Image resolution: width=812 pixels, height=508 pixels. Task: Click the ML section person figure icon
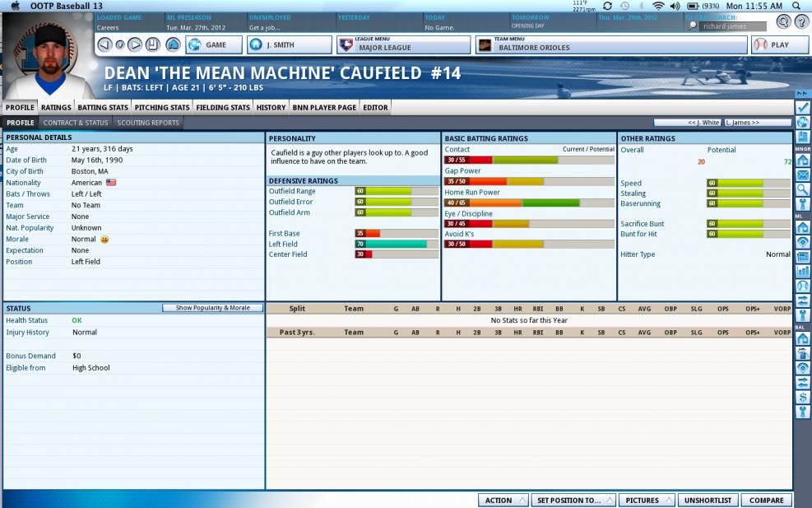point(803,315)
